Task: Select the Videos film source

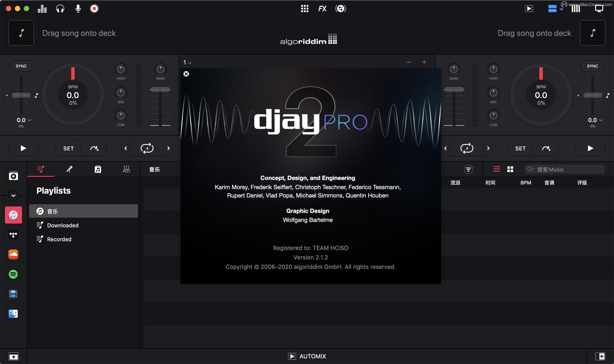Action: pos(13,294)
